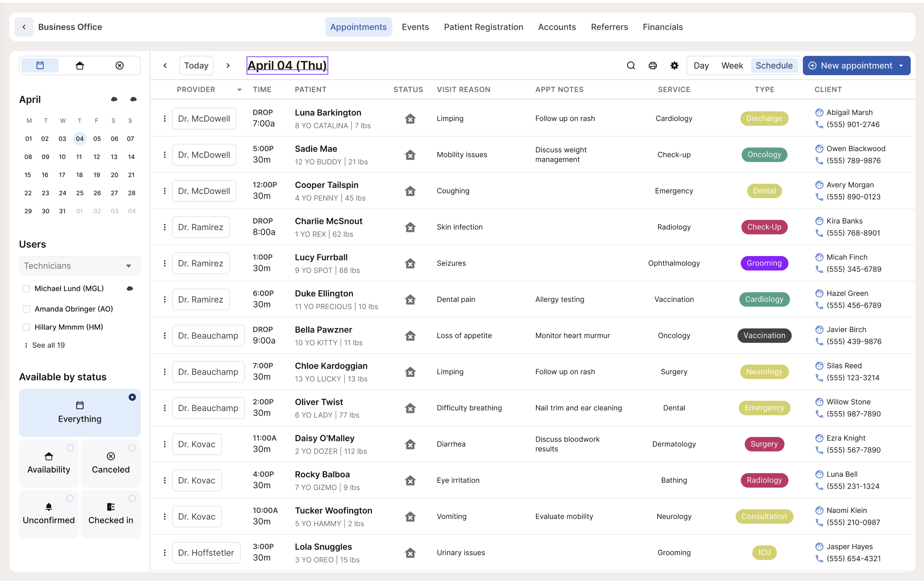Switch to the Financials tab

pos(663,27)
